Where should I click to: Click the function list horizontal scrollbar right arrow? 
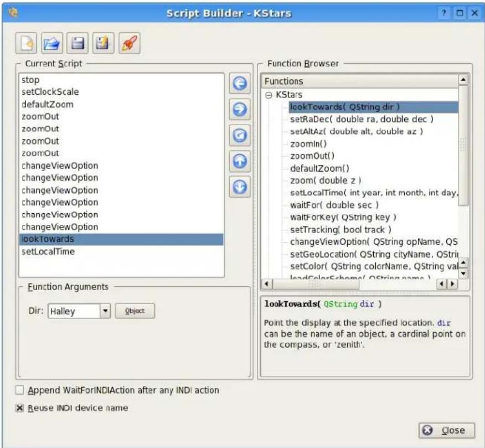pos(453,284)
